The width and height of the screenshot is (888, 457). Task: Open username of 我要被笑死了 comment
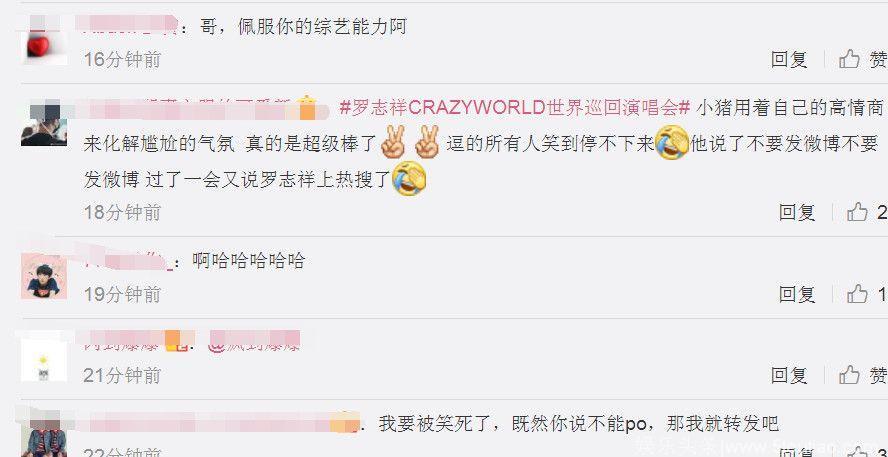[x=220, y=424]
